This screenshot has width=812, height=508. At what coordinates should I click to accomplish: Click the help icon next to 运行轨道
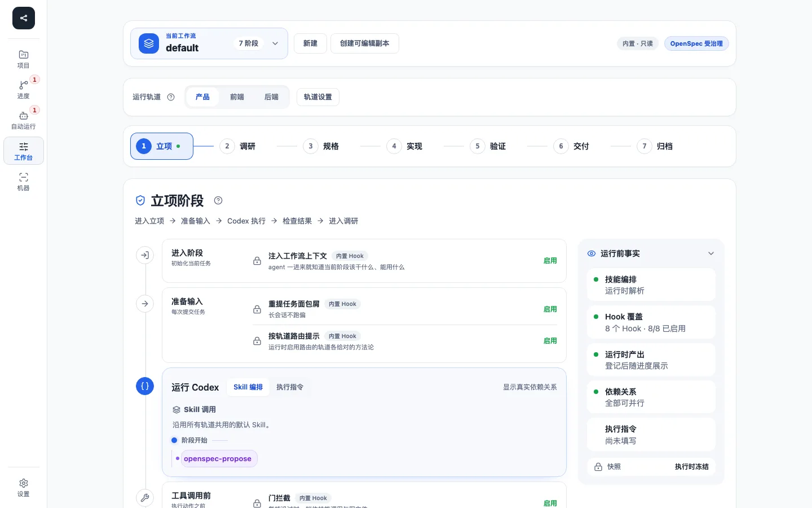(171, 97)
